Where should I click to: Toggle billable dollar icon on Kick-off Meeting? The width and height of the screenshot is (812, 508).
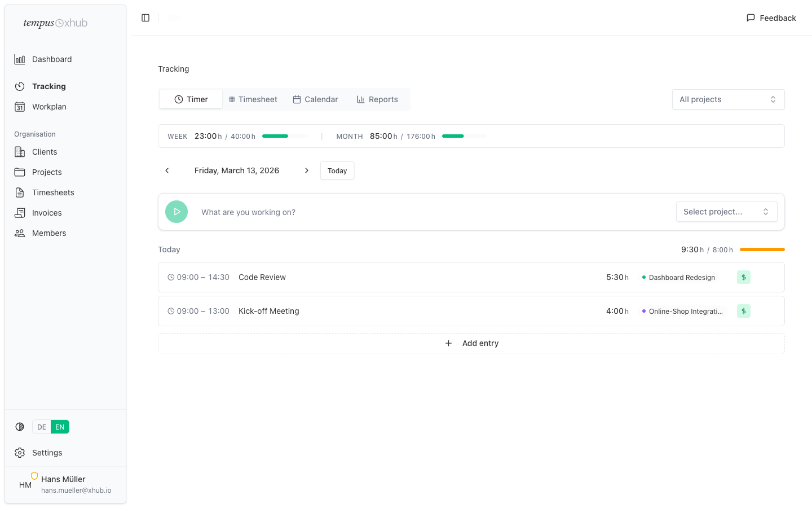[743, 311]
